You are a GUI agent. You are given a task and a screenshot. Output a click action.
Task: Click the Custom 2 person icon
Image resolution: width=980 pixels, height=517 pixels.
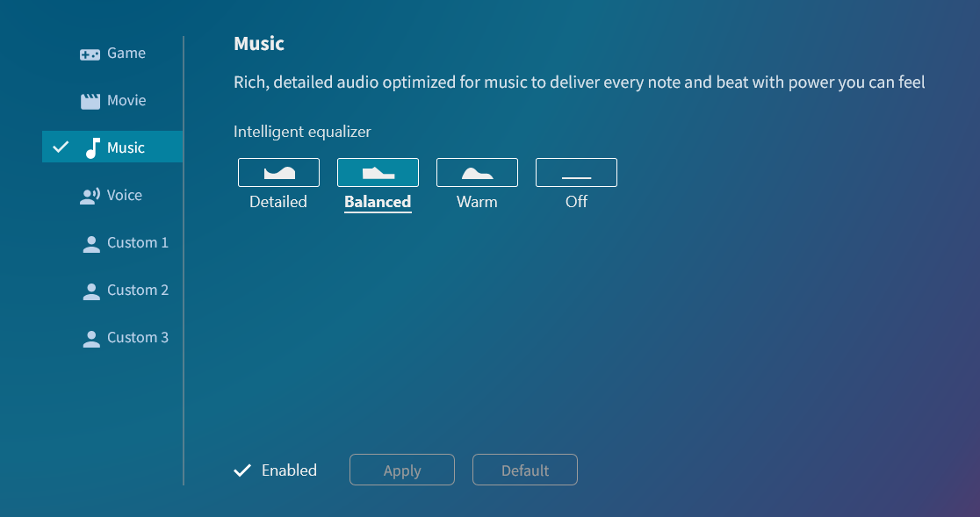tap(91, 291)
